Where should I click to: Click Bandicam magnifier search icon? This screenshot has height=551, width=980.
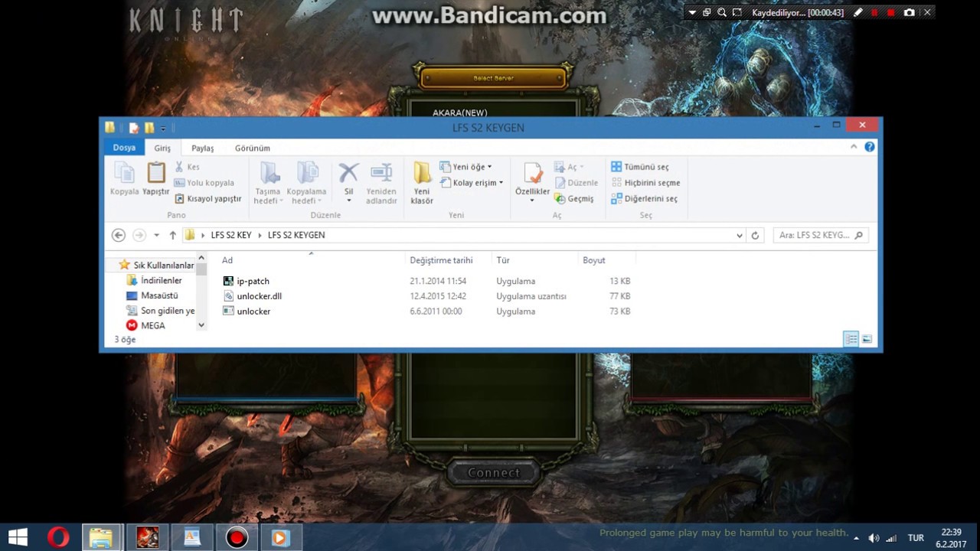click(x=722, y=13)
